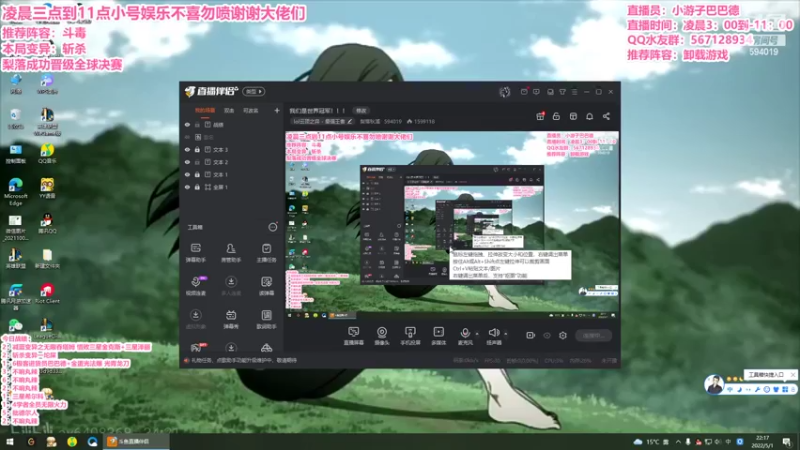Open 腾讯QQ desktop shortcut
800x450 pixels.
(47, 223)
